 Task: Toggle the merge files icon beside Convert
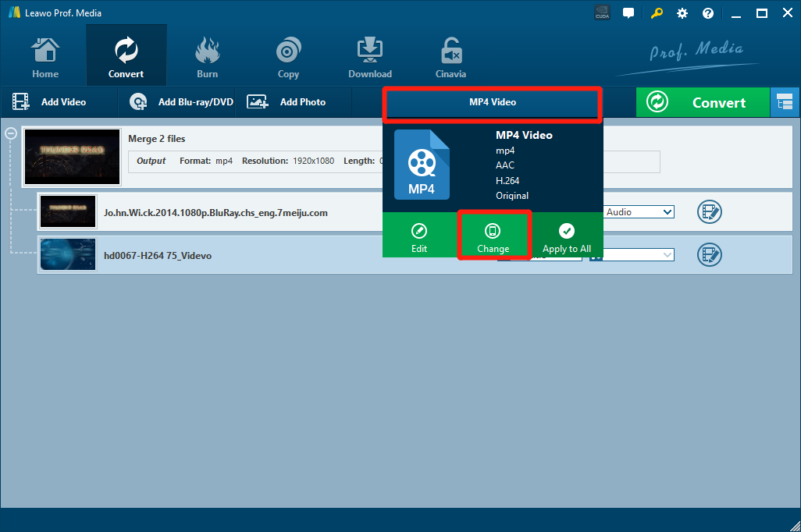(784, 103)
